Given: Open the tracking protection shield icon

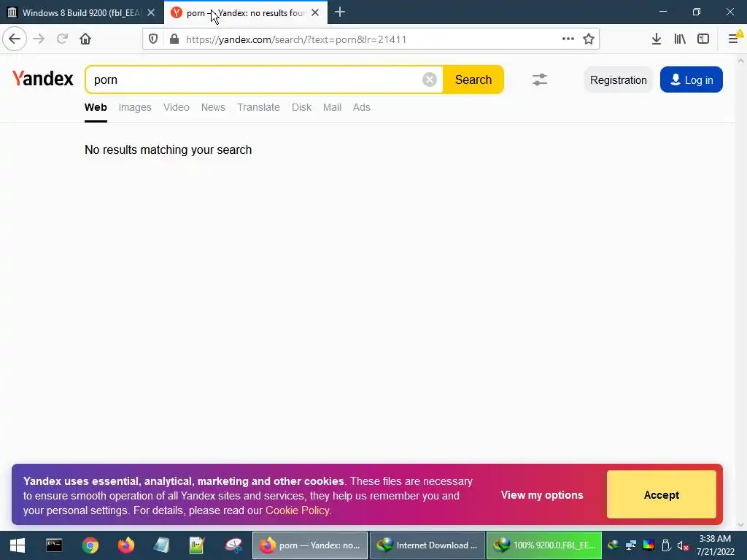Looking at the screenshot, I should 153,39.
